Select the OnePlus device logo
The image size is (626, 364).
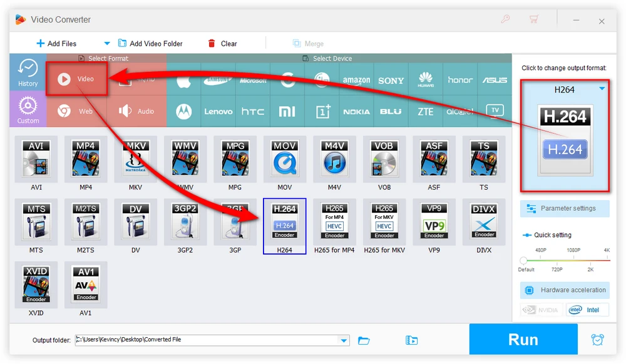[322, 111]
